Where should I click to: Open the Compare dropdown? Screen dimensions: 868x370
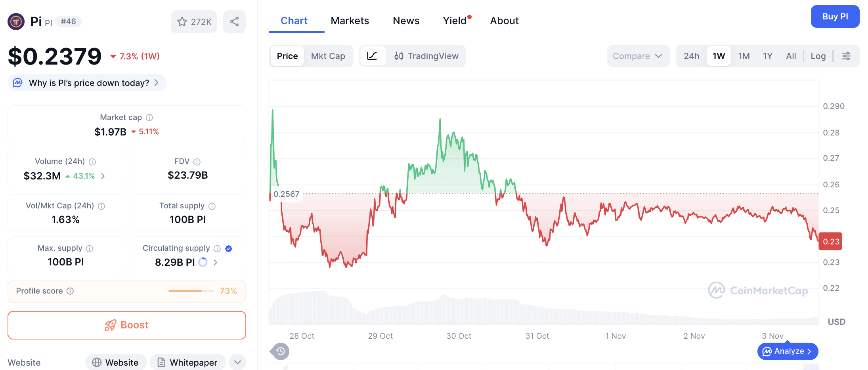638,56
